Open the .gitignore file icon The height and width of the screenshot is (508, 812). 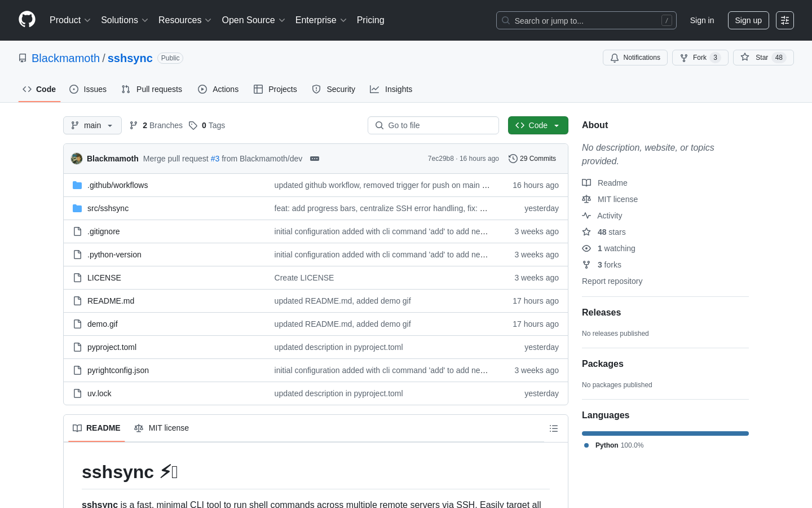point(77,231)
